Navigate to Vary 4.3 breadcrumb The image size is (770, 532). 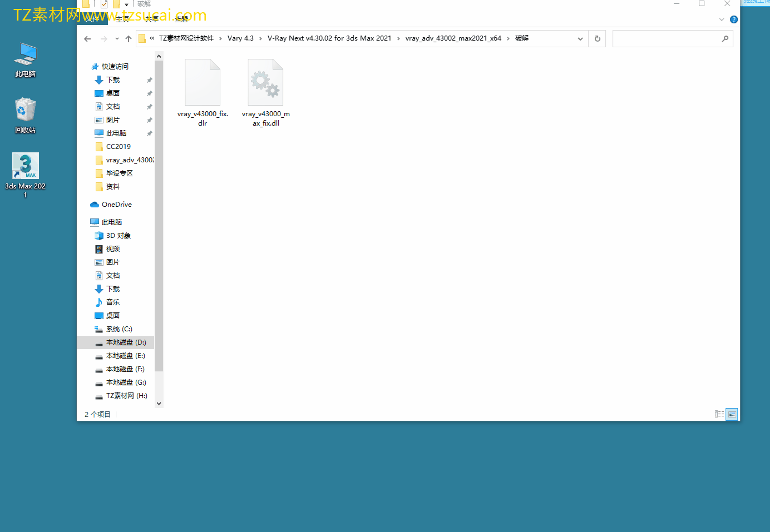pos(240,38)
